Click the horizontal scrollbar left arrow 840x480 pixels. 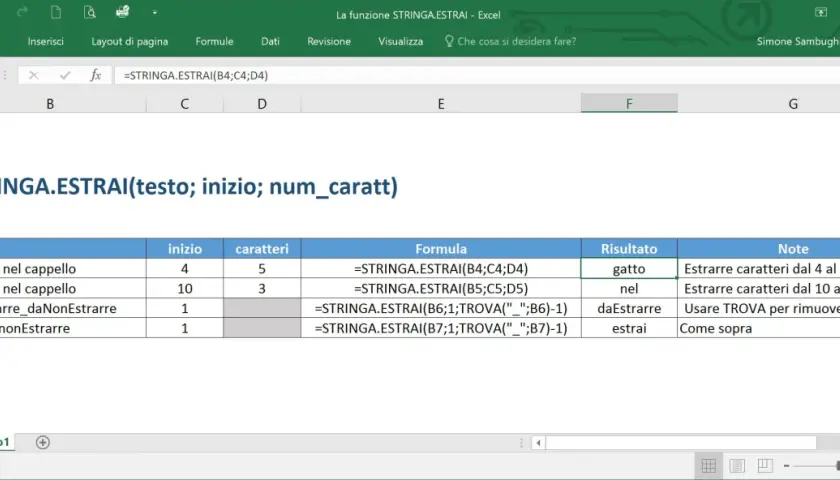[x=538, y=442]
